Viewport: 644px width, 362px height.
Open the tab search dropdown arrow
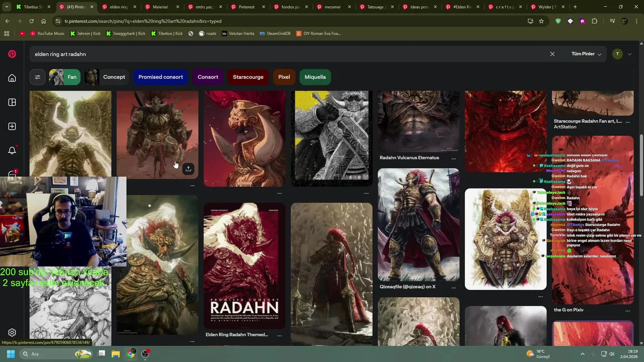[x=6, y=7]
